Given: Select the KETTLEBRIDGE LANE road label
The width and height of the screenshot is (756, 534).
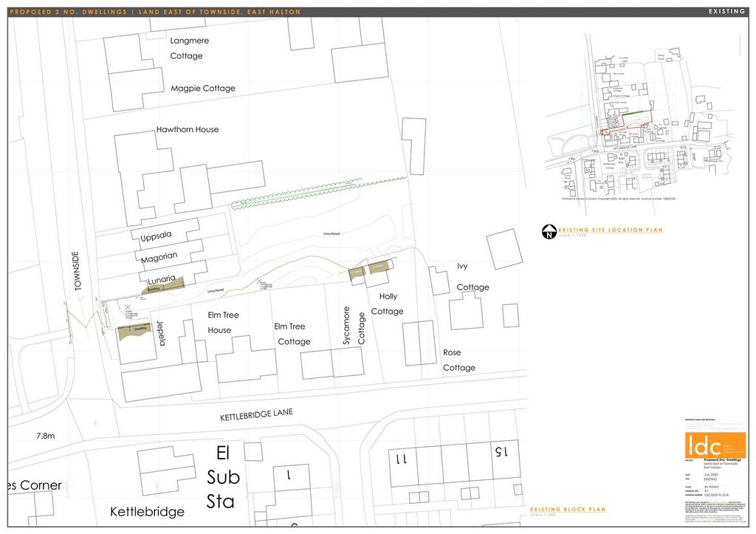Looking at the screenshot, I should point(257,414).
